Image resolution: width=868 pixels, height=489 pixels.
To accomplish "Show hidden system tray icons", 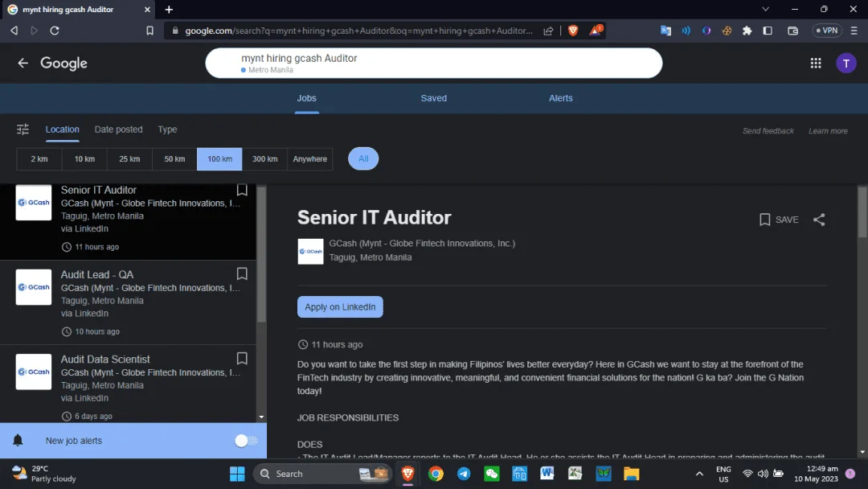I will 699,474.
